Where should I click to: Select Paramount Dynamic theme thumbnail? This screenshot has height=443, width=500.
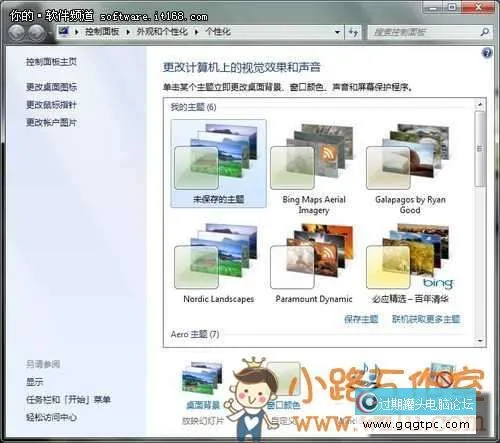click(x=314, y=263)
